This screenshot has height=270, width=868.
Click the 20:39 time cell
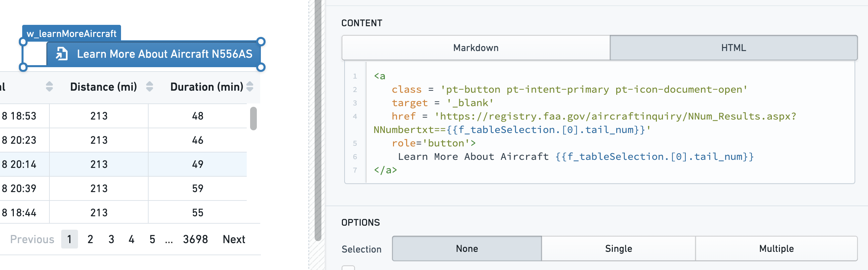(24, 188)
